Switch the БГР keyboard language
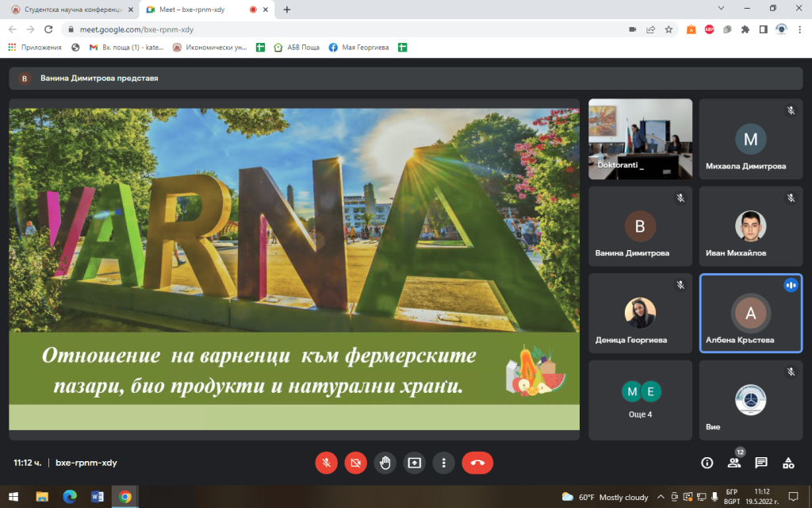Screen dimensions: 812x508 (x=732, y=497)
